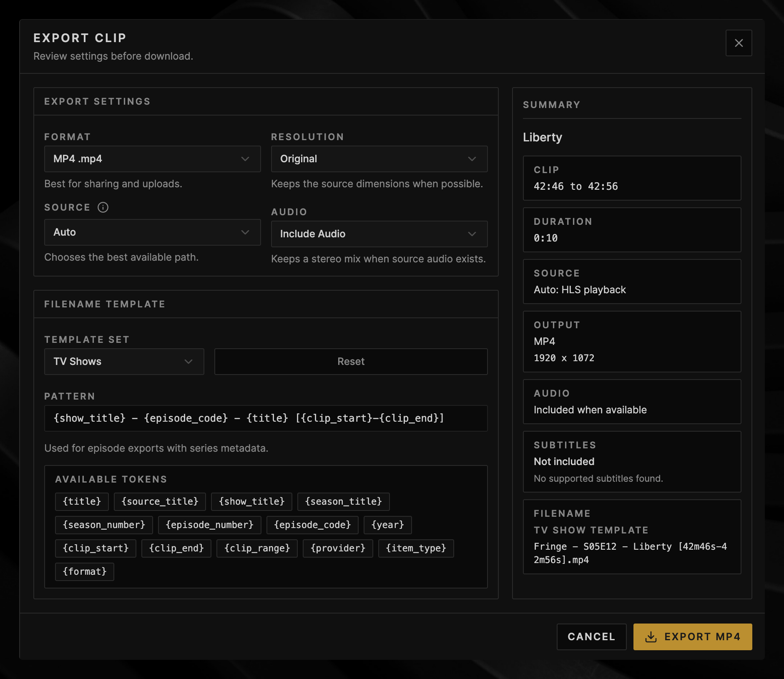Insert the {clip_start} token chip
The height and width of the screenshot is (679, 784).
[x=95, y=548]
